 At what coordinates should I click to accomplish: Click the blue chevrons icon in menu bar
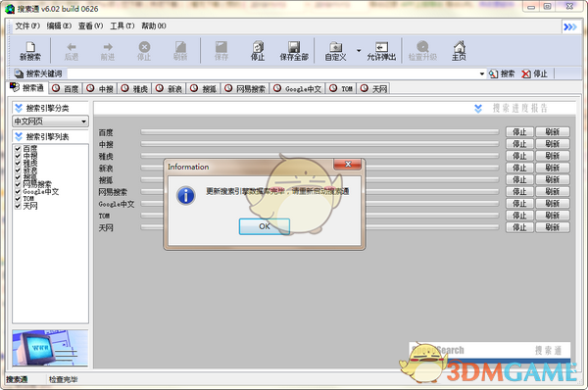570,27
